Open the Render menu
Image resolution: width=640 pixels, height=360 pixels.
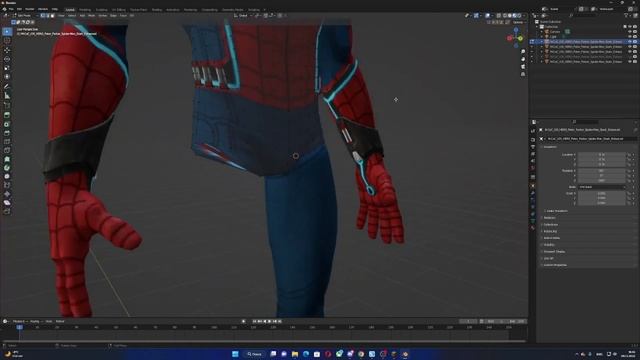point(30,9)
